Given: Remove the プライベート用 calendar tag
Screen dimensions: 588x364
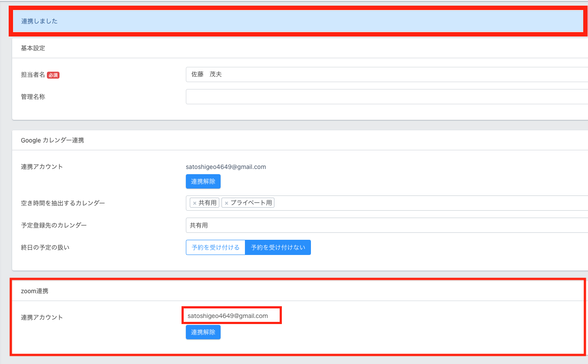Looking at the screenshot, I should (226, 203).
